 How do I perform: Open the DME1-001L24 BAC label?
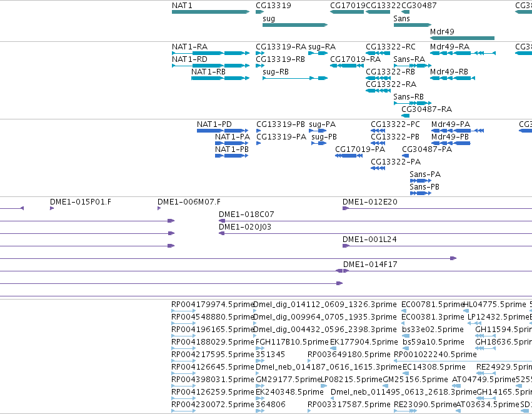coord(369,240)
